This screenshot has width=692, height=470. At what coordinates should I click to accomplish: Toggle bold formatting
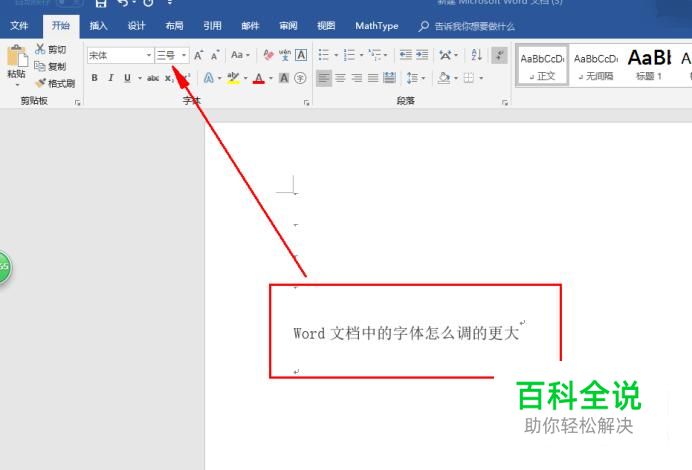coord(94,78)
